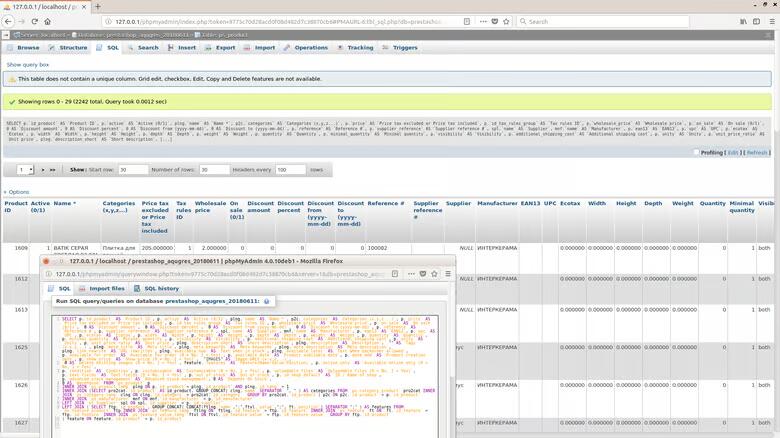Go to next page of results
The width and height of the screenshot is (780, 438).
click(x=45, y=170)
